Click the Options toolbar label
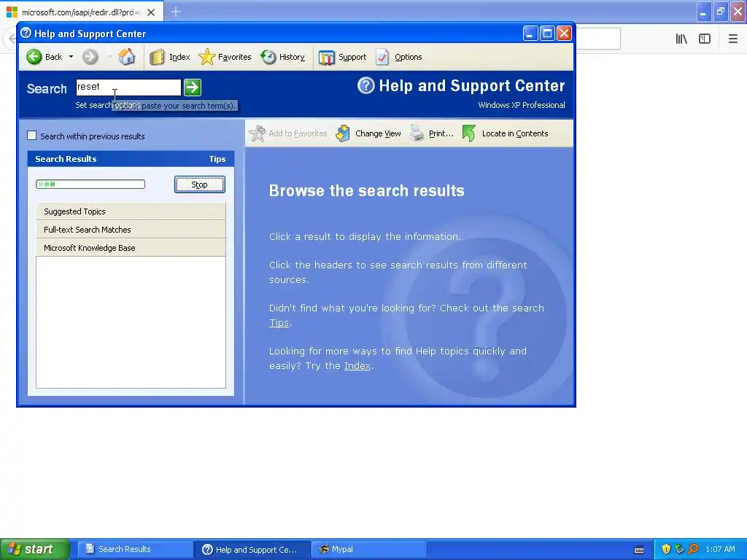The width and height of the screenshot is (747, 560). pos(409,57)
